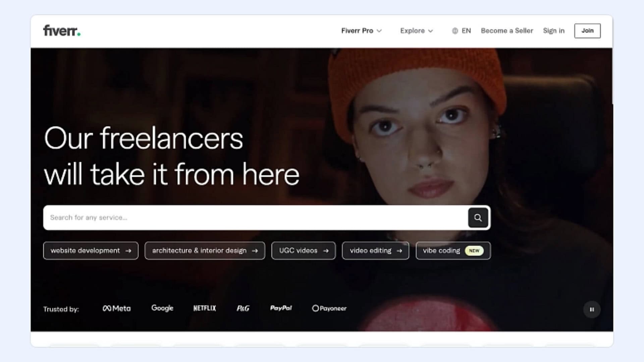The width and height of the screenshot is (644, 362).
Task: Click the Netflix logo in Trusted by
Action: (205, 308)
